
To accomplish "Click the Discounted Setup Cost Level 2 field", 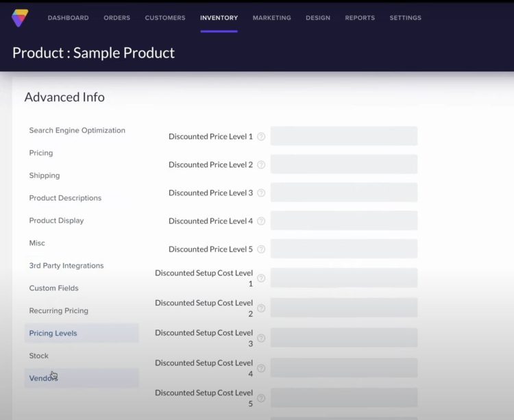I will pyautogui.click(x=343, y=308).
